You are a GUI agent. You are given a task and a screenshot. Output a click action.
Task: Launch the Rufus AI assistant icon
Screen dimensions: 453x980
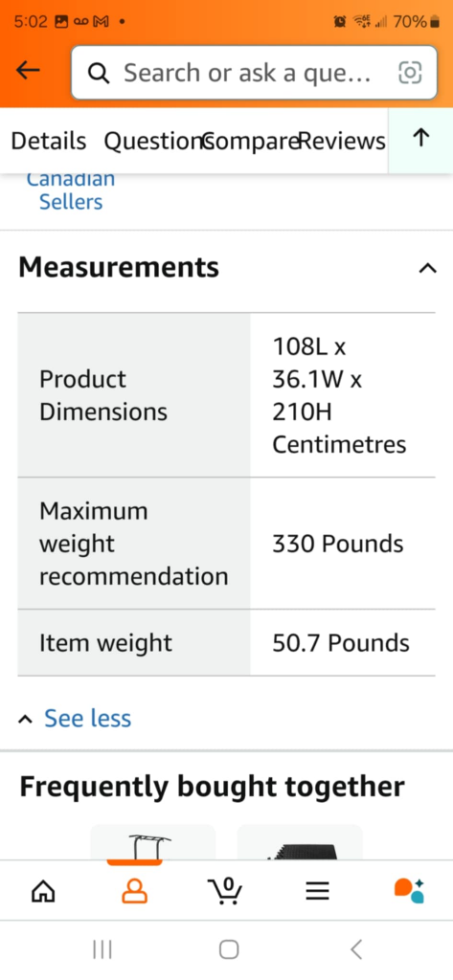coord(409,891)
